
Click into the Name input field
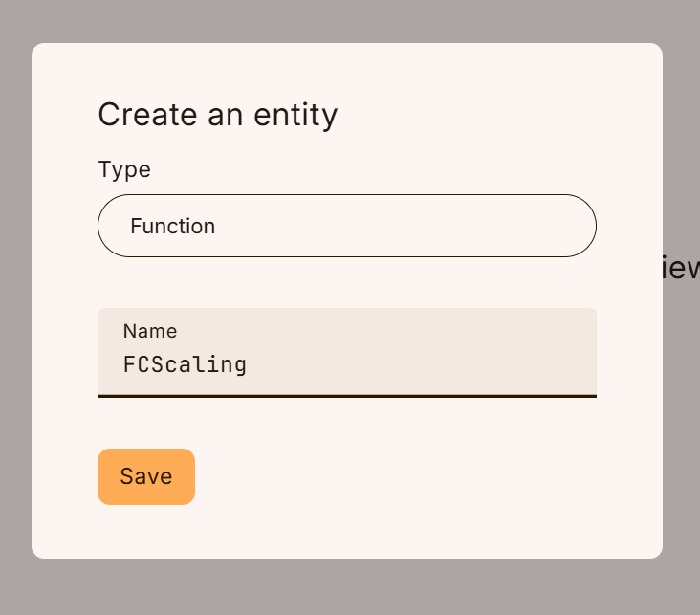(347, 352)
